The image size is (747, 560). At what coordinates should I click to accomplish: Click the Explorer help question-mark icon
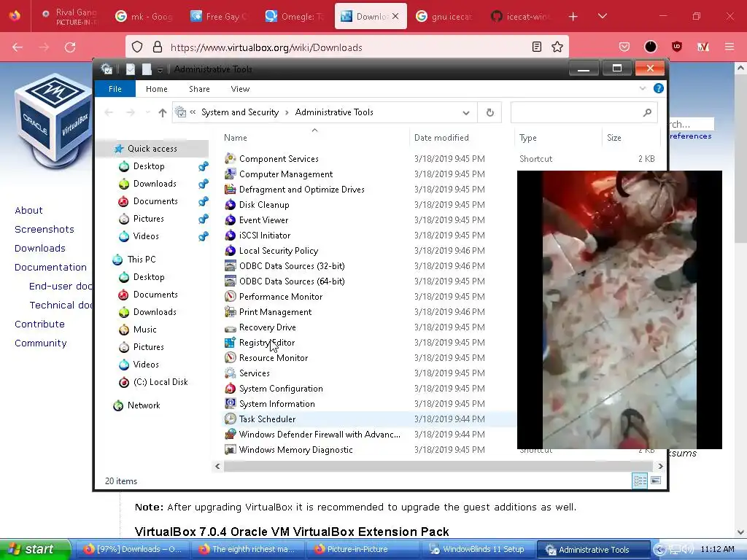[x=659, y=88]
